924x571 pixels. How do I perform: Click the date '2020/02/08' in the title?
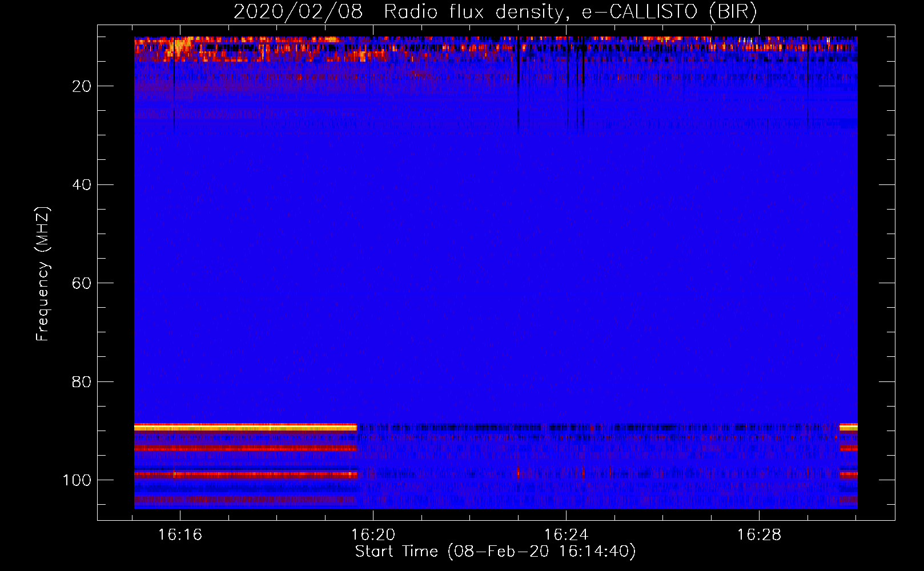tap(298, 11)
